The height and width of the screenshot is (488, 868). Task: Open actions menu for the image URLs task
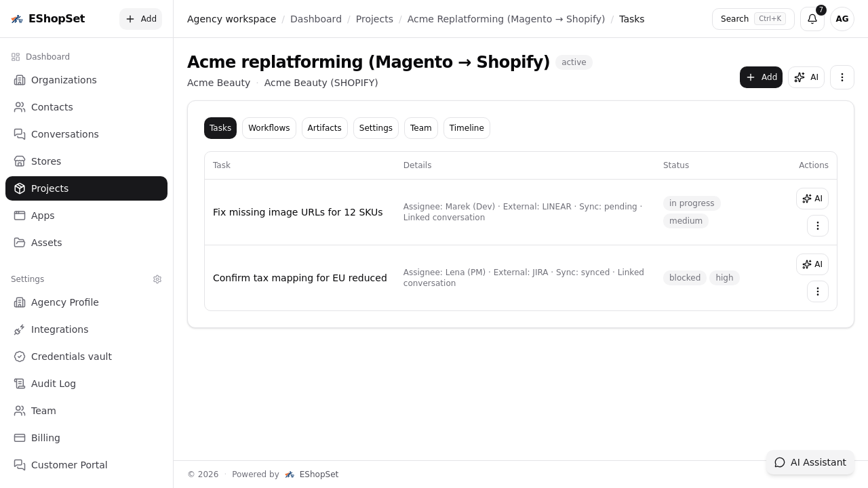point(818,226)
